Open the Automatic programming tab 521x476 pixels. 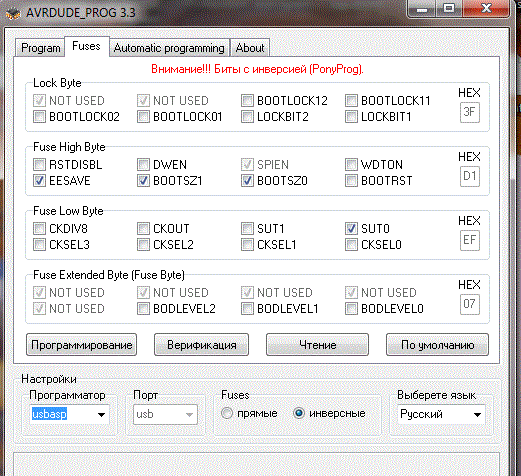click(169, 48)
